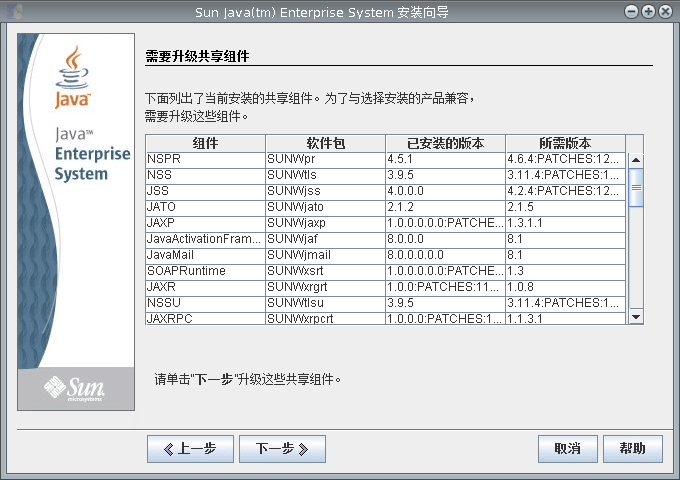Click the SUNWjaf package cell
The height and width of the screenshot is (480, 680).
[326, 239]
